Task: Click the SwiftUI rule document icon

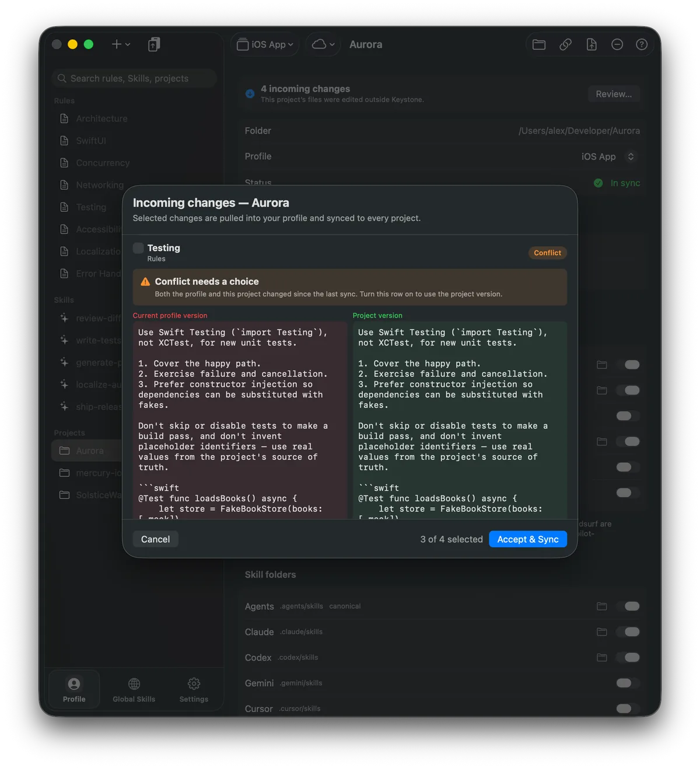Action: click(x=64, y=141)
